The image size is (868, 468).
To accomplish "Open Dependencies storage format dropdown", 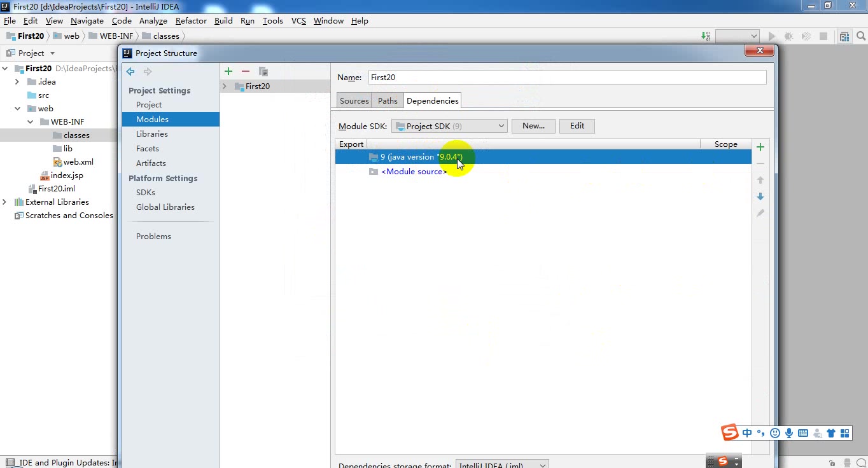I will point(502,464).
